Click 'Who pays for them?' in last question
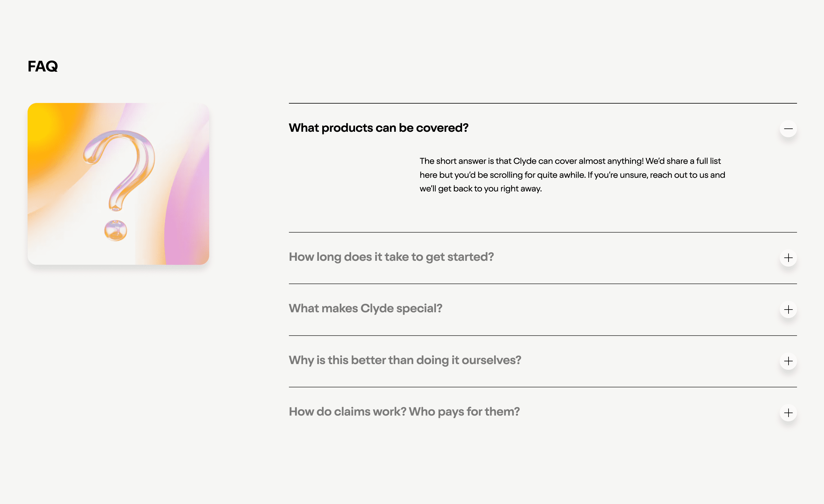Image resolution: width=824 pixels, height=504 pixels. click(x=464, y=412)
